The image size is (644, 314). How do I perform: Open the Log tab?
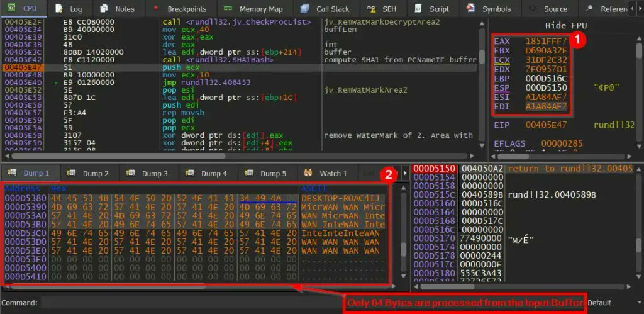tap(70, 9)
